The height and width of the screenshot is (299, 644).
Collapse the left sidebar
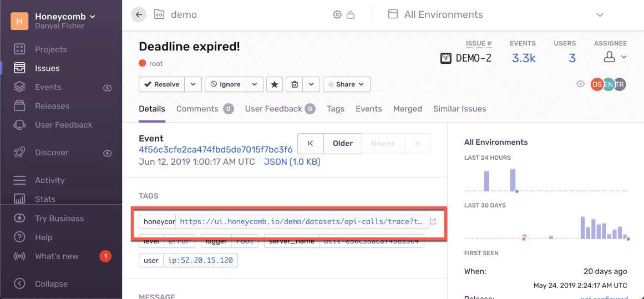pyautogui.click(x=51, y=283)
